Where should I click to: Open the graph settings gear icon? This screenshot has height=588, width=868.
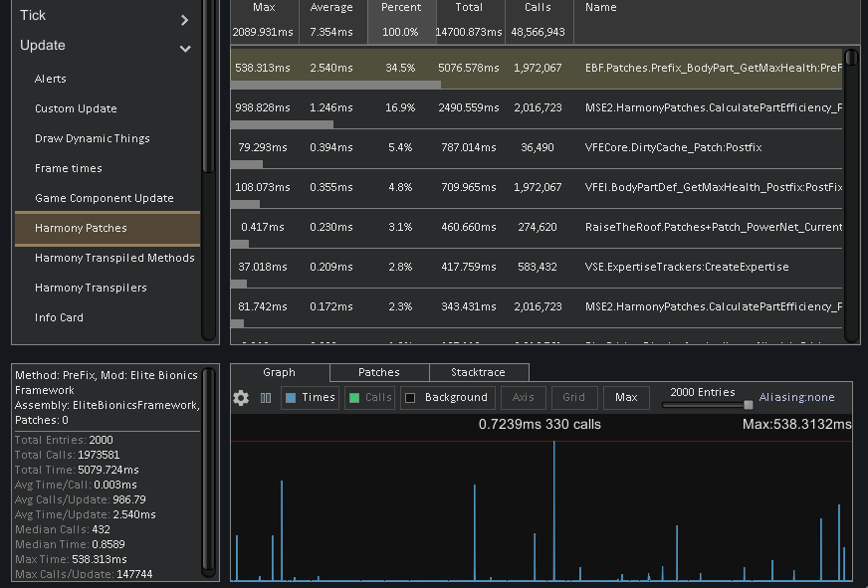(240, 398)
